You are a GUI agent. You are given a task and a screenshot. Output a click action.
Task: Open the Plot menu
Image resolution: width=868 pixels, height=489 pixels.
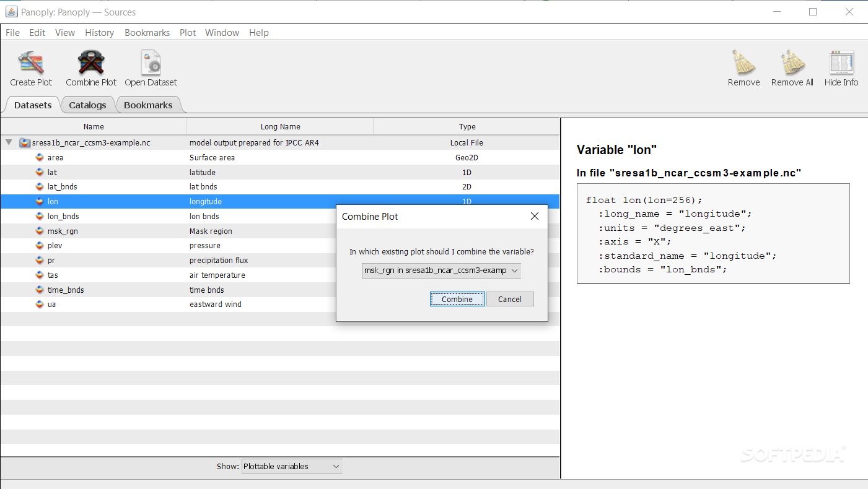(188, 33)
